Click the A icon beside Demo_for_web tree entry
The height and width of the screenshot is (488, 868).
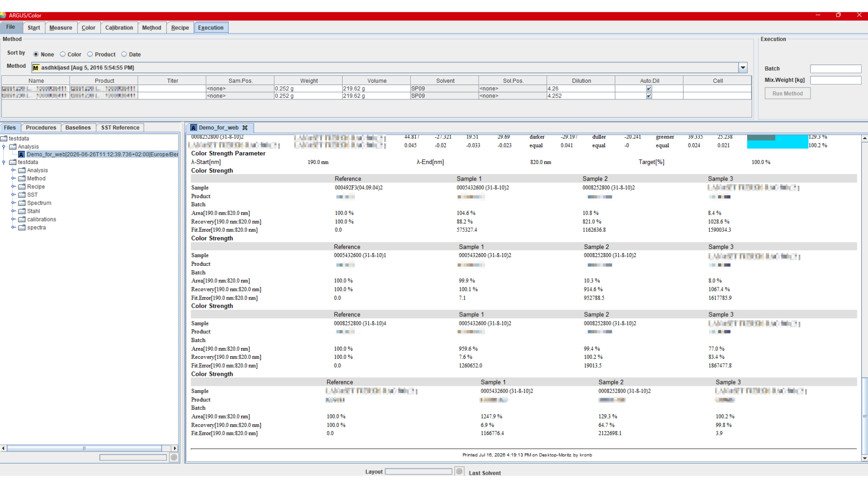click(x=21, y=155)
